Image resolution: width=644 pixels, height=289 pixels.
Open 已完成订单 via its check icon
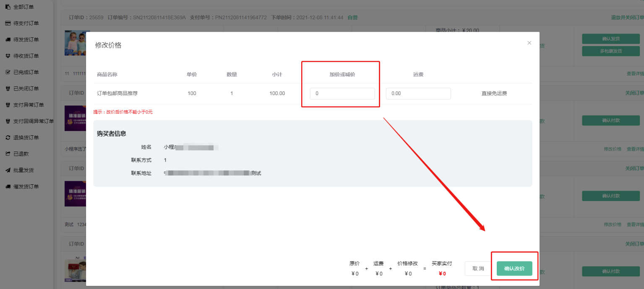pos(8,72)
